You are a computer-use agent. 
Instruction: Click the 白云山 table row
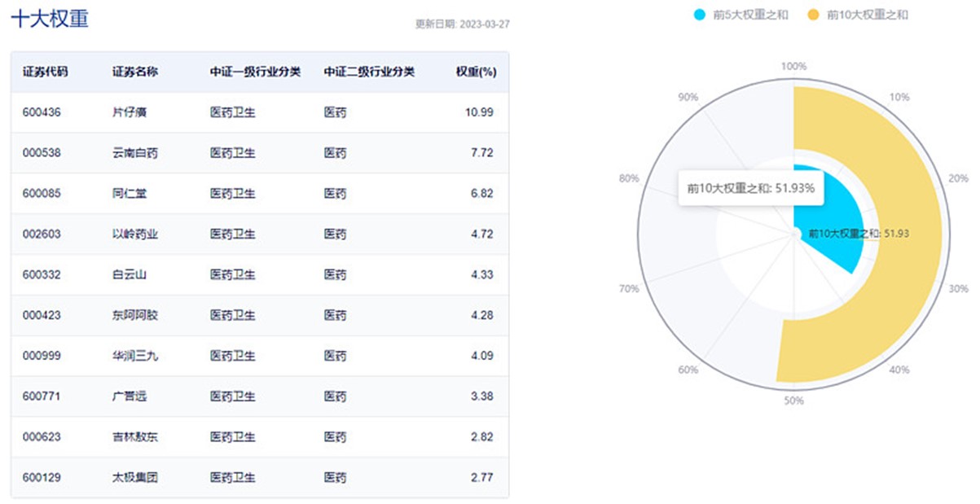(x=260, y=275)
